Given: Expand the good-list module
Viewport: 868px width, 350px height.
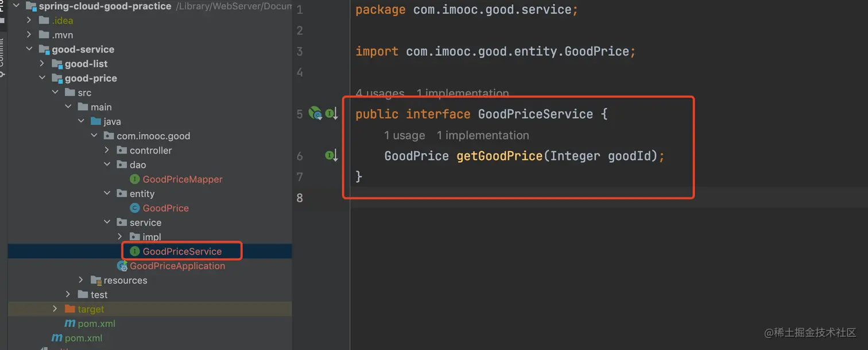Looking at the screenshot, I should point(42,64).
